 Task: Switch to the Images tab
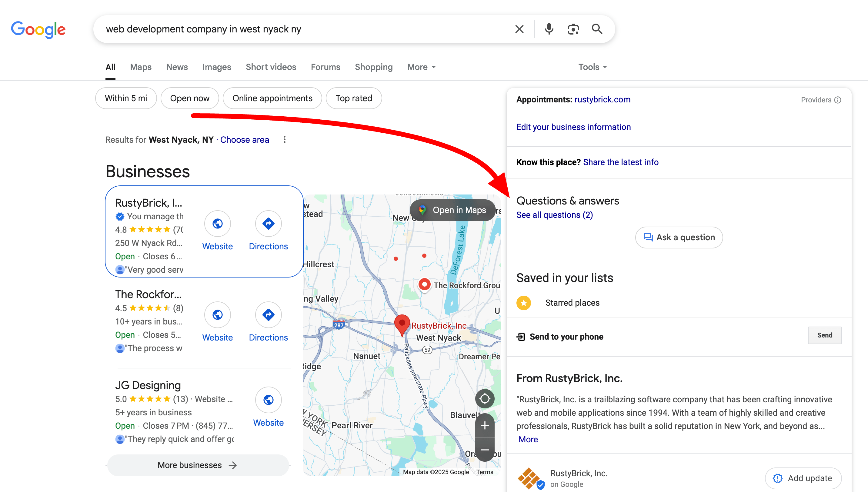(x=217, y=67)
